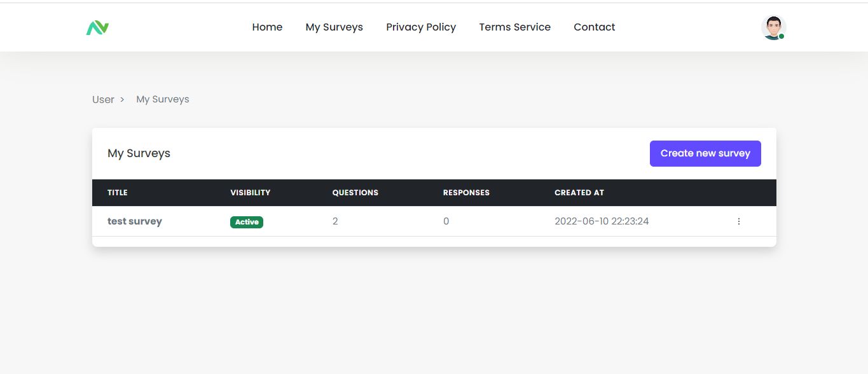Click the QUESTIONS column header
This screenshot has width=868, height=374.
[355, 193]
